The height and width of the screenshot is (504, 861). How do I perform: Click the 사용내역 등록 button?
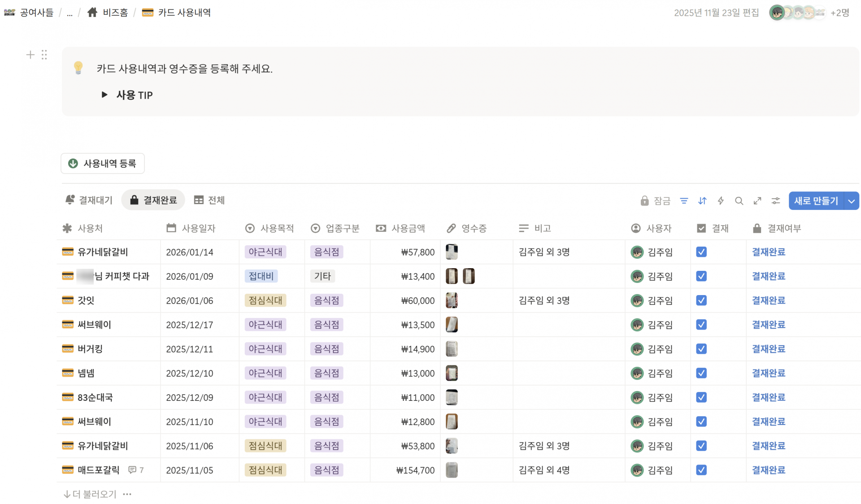click(x=102, y=163)
